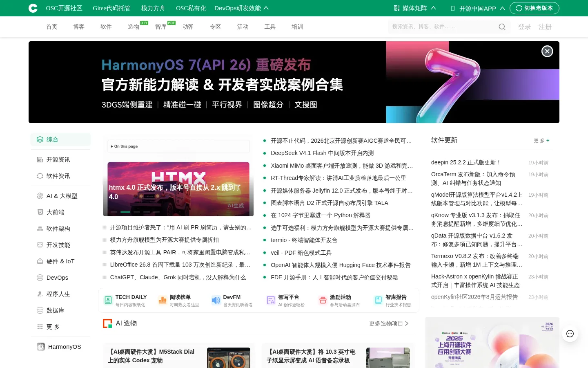The image size is (588, 368).
Task: Click the AI 造物 section icon
Action: pos(107,323)
